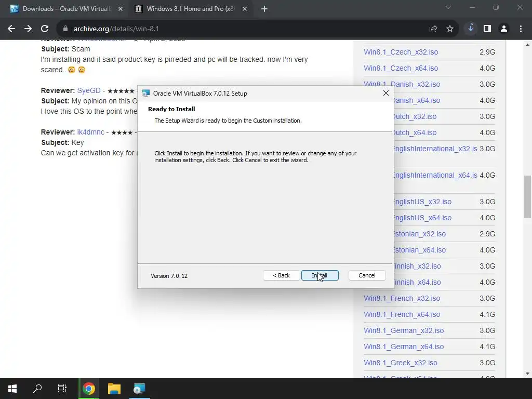Screen dimensions: 532x399
Task: Open Chrome three-dot menu
Action: (521, 29)
